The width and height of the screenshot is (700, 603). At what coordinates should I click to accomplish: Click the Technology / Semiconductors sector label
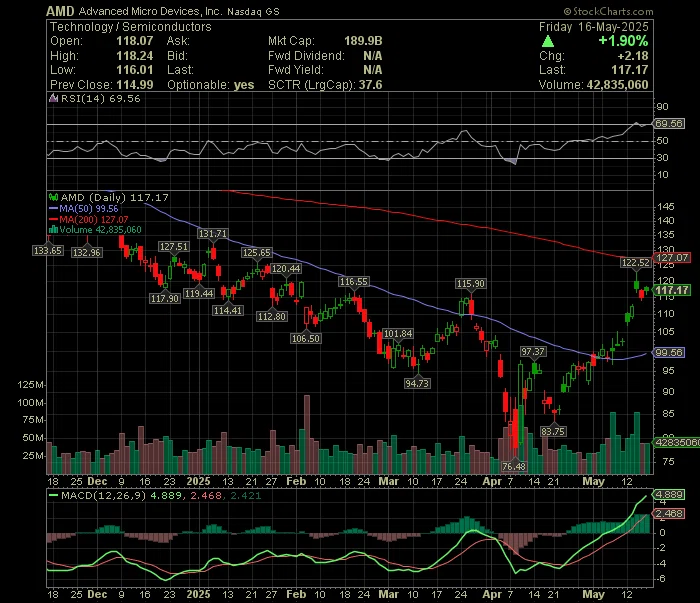pyautogui.click(x=130, y=27)
